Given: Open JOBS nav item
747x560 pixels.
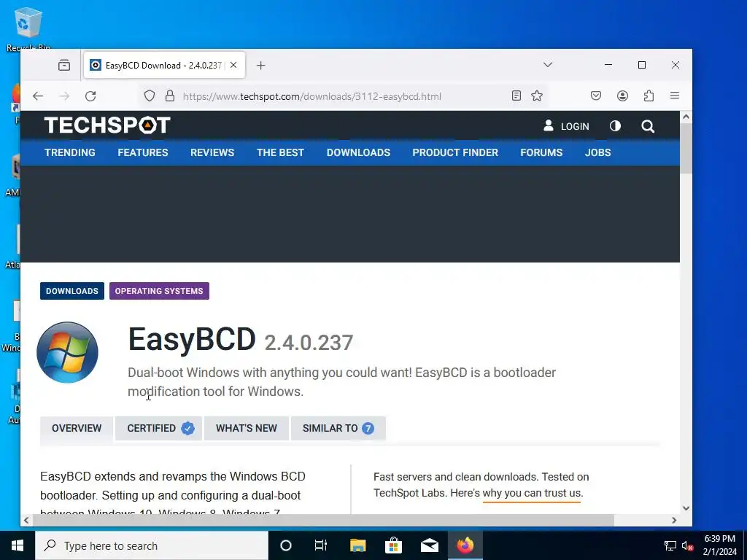Looking at the screenshot, I should pyautogui.click(x=598, y=152).
